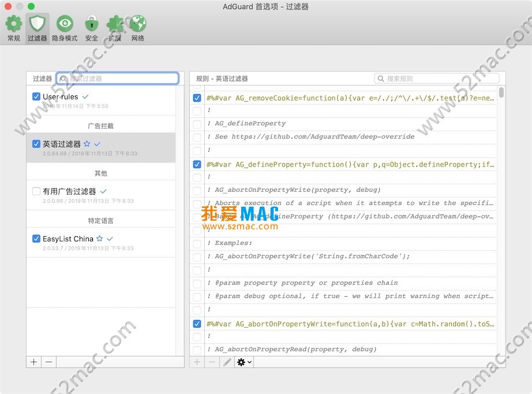Click the 搜索过滤器 filter search field
The height and width of the screenshot is (394, 532).
(x=117, y=79)
